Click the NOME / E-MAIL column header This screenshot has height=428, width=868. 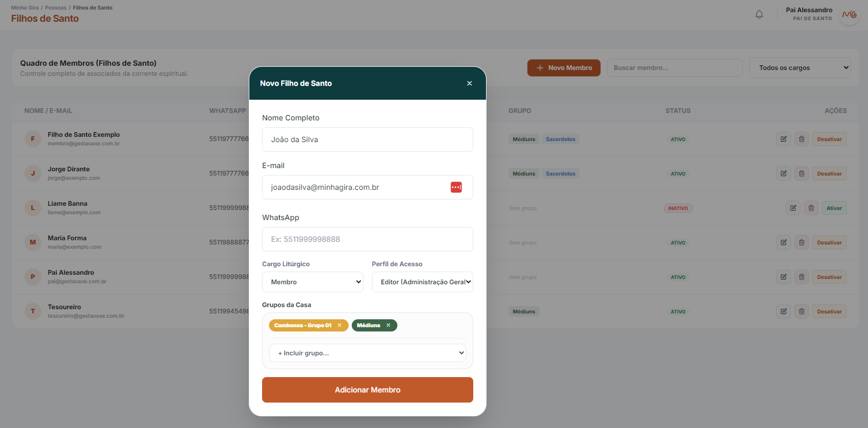(48, 111)
